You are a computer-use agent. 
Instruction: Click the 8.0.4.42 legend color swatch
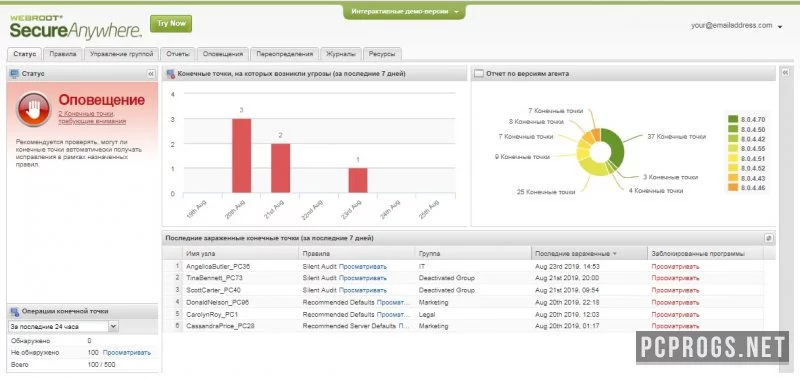point(733,139)
